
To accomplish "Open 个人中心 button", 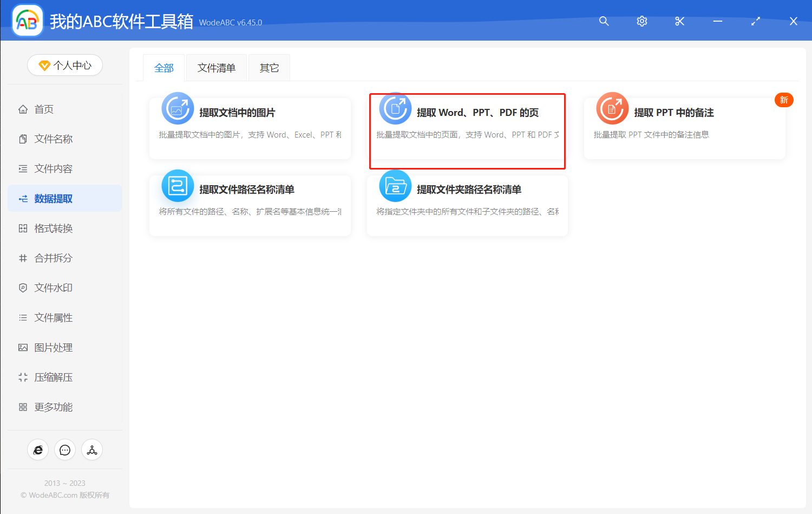I will [65, 65].
